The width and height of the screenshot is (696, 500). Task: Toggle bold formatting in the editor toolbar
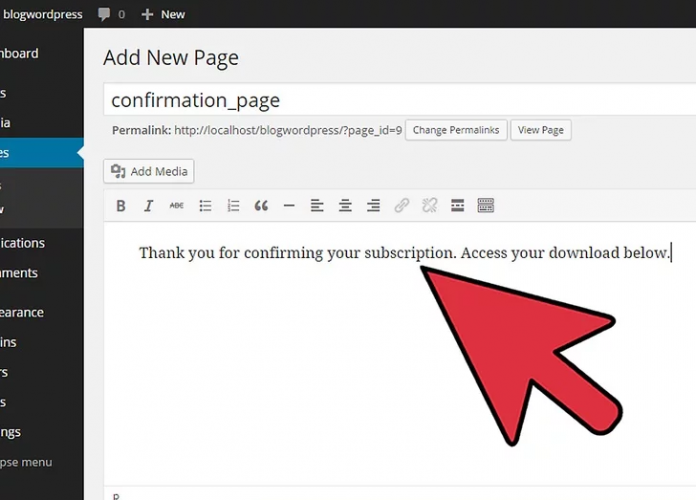click(x=121, y=206)
